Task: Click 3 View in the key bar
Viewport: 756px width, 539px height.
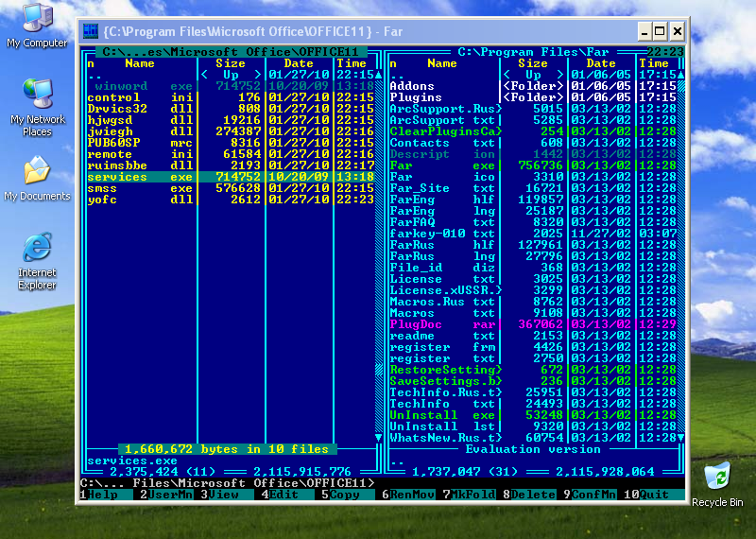Action: [227, 495]
